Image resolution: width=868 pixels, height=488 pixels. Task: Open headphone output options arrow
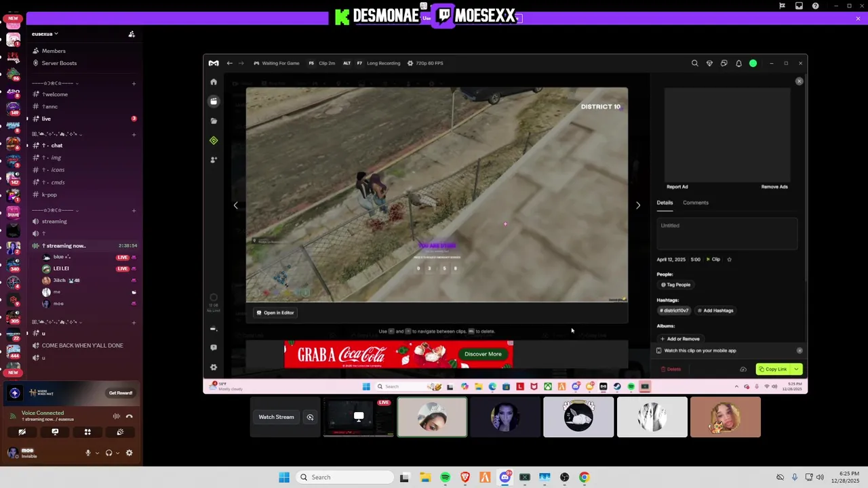coord(117,453)
